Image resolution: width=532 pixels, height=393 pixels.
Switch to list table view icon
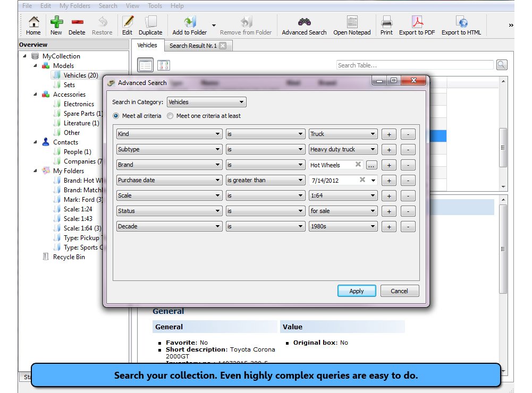[x=145, y=65]
